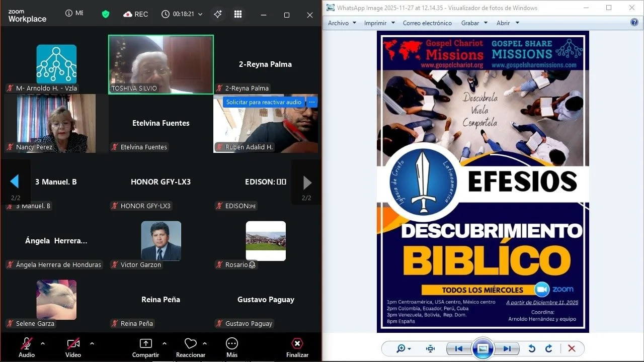The image size is (644, 362).
Task: Fit the image to the window
Action: tap(430, 348)
